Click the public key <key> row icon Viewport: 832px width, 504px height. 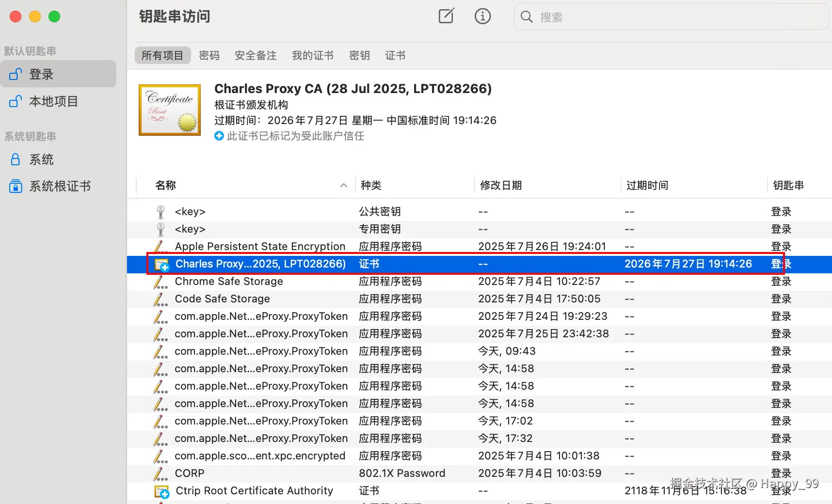(161, 212)
